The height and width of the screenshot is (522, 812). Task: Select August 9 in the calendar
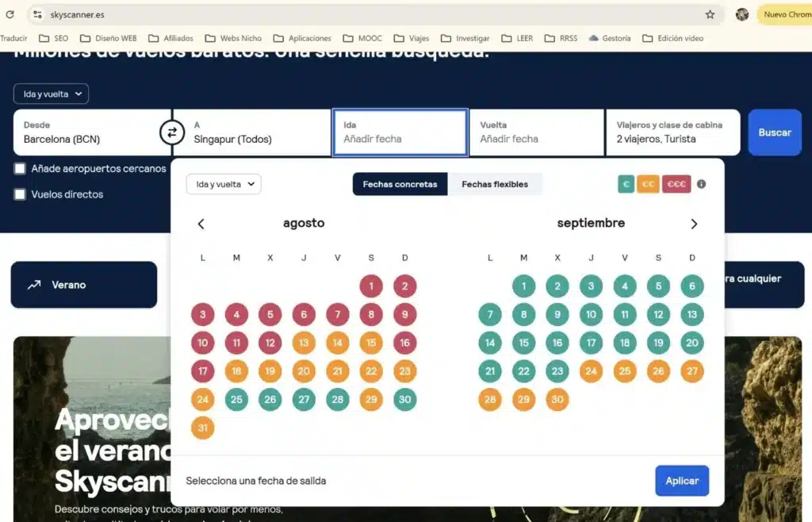(x=404, y=314)
